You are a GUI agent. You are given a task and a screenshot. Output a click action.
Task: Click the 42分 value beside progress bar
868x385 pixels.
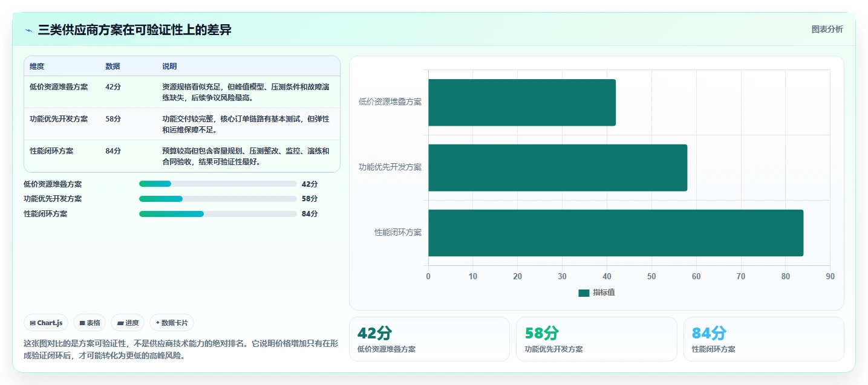[x=310, y=184]
